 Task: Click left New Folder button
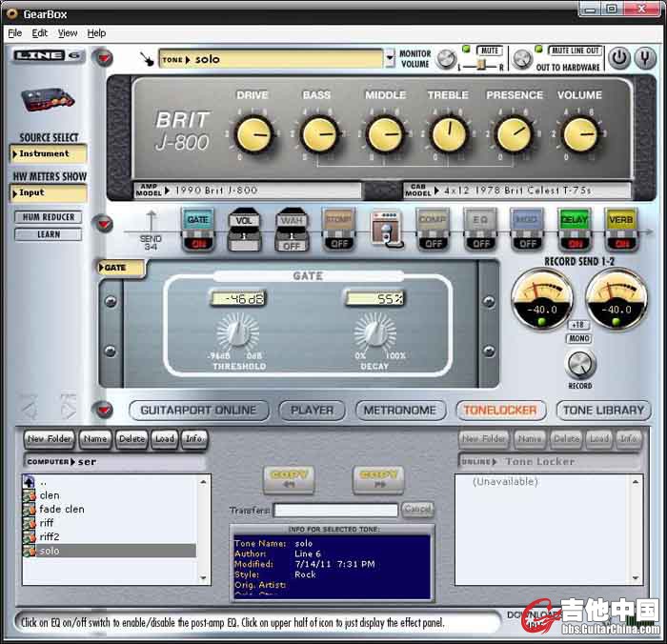pos(50,439)
